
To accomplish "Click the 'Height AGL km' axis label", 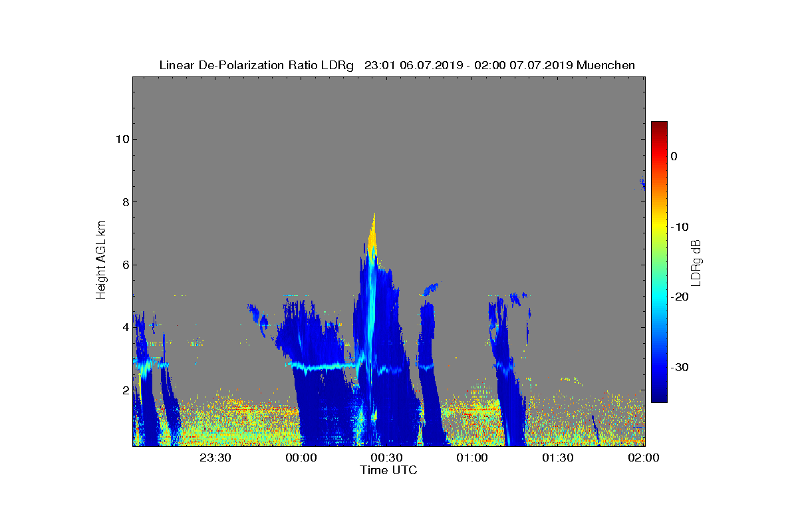I will point(101,261).
